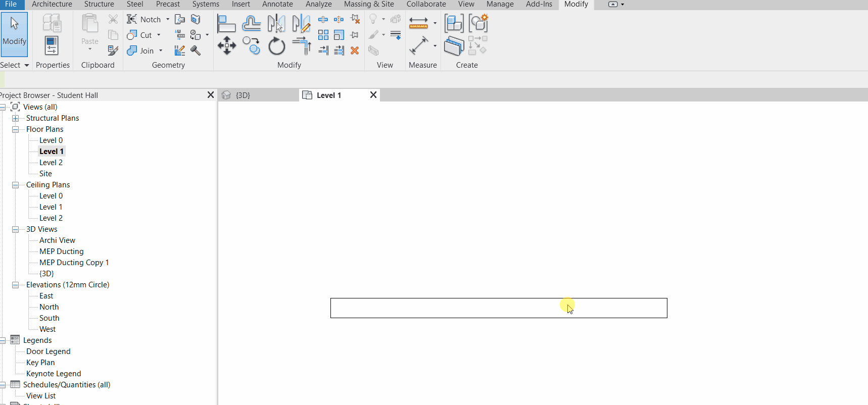Click the Join geometry tool
The height and width of the screenshot is (405, 868).
(141, 50)
